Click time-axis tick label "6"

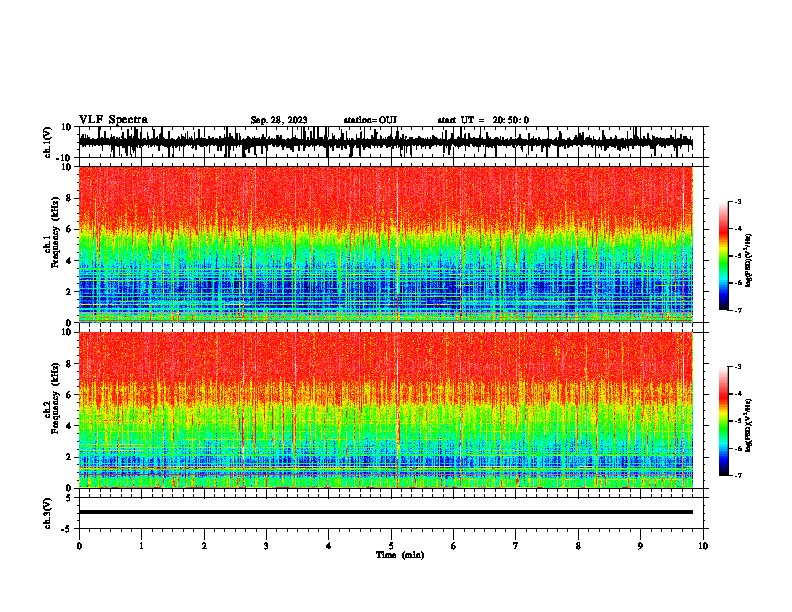pos(453,546)
